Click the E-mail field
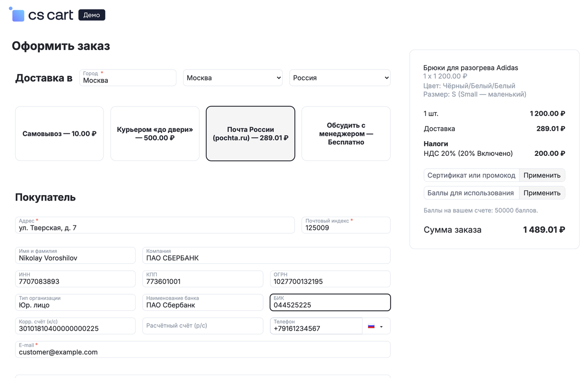This screenshot has width=588, height=378. pos(203,350)
